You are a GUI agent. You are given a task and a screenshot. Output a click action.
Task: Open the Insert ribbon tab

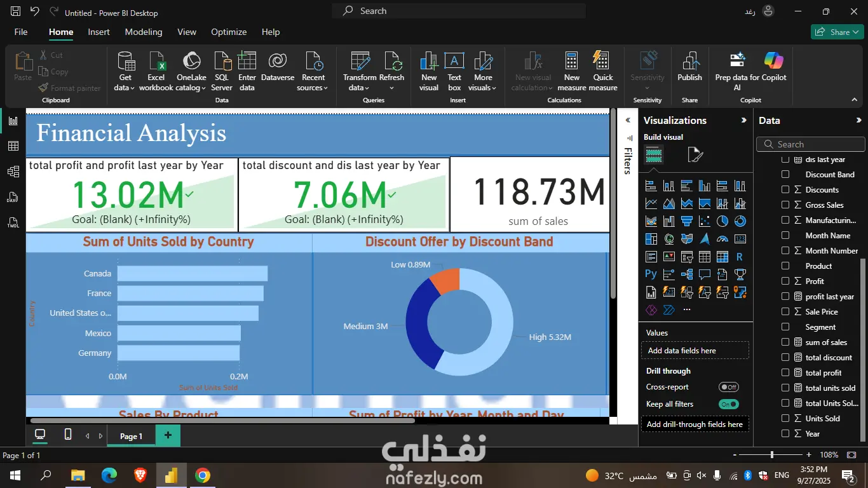[x=98, y=32]
